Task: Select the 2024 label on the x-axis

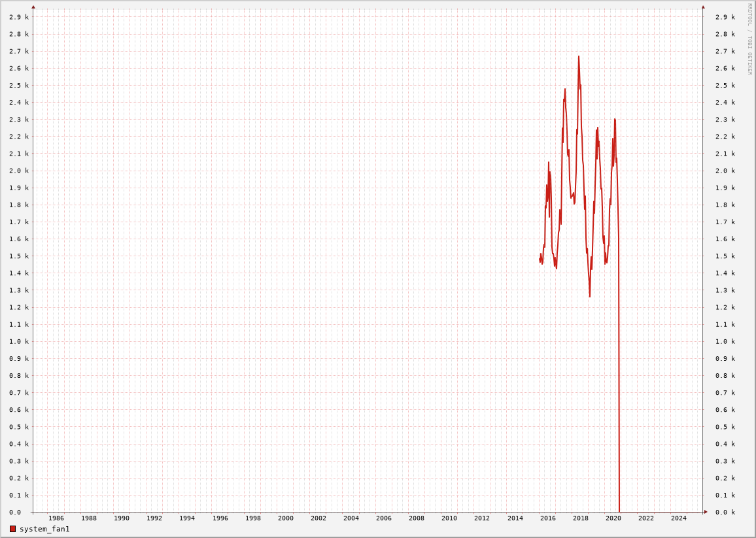Action: [679, 518]
